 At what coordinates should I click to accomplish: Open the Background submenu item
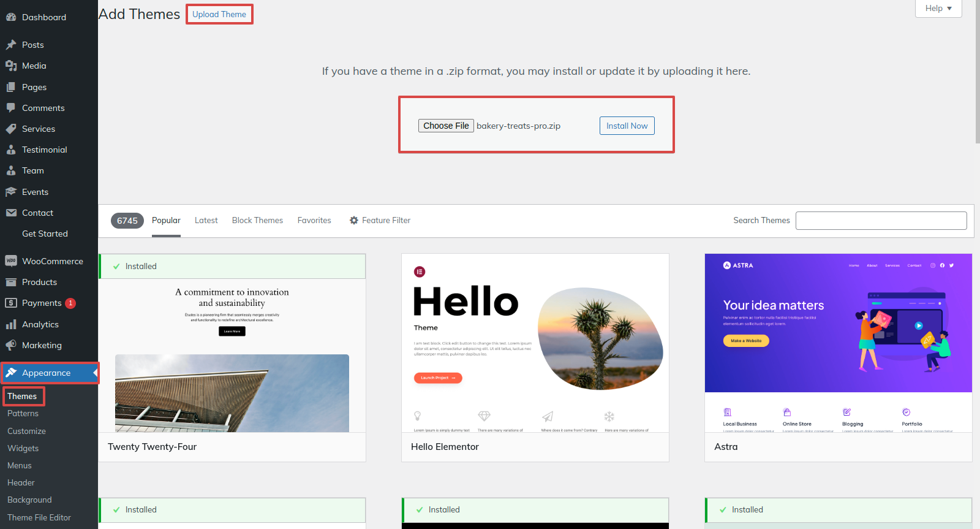[x=29, y=500]
